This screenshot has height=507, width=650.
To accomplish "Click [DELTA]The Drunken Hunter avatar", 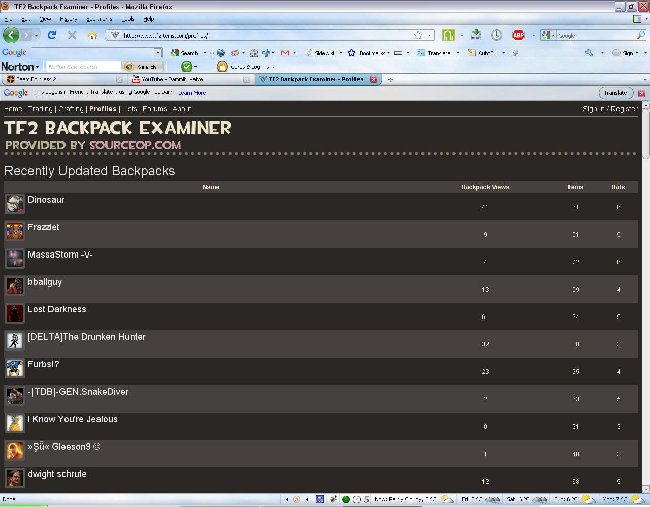I will pos(15,341).
